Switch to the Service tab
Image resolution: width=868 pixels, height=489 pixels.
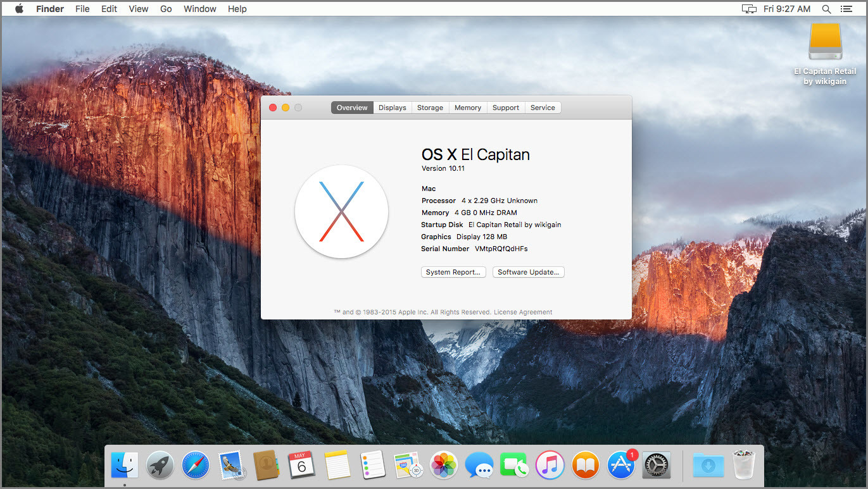[543, 108]
